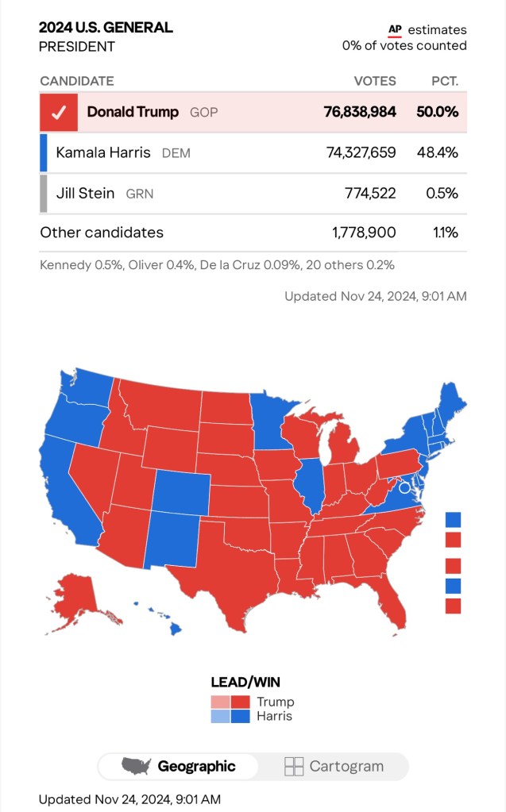Click the AP logo at top right
This screenshot has height=812, width=506.
pyautogui.click(x=395, y=29)
